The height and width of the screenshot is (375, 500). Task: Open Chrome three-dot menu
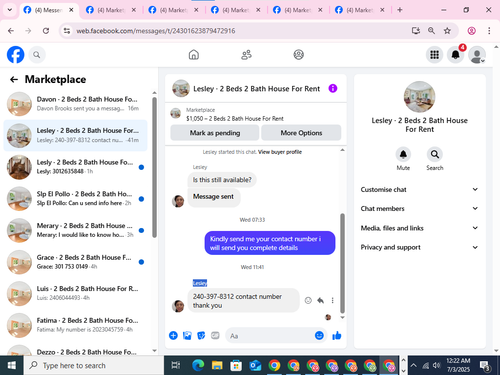(489, 31)
